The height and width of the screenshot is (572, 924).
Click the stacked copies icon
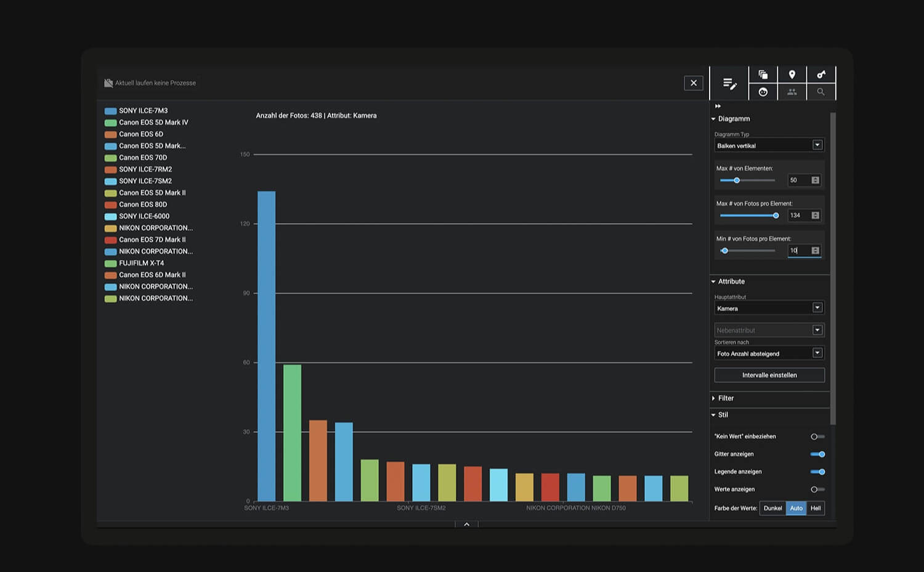click(x=763, y=75)
